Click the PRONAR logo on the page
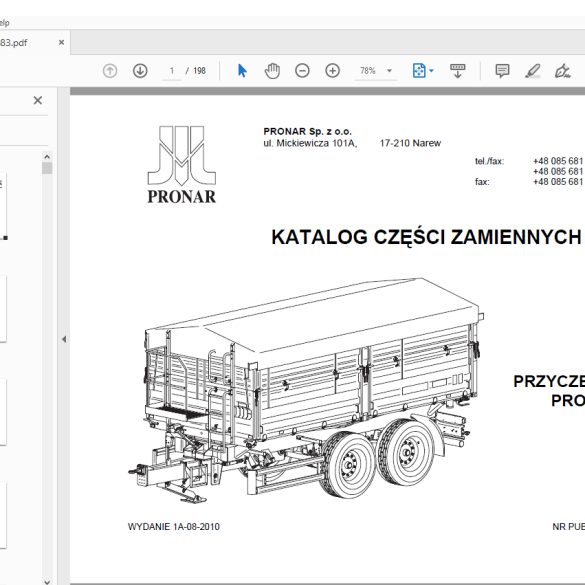 point(181,165)
